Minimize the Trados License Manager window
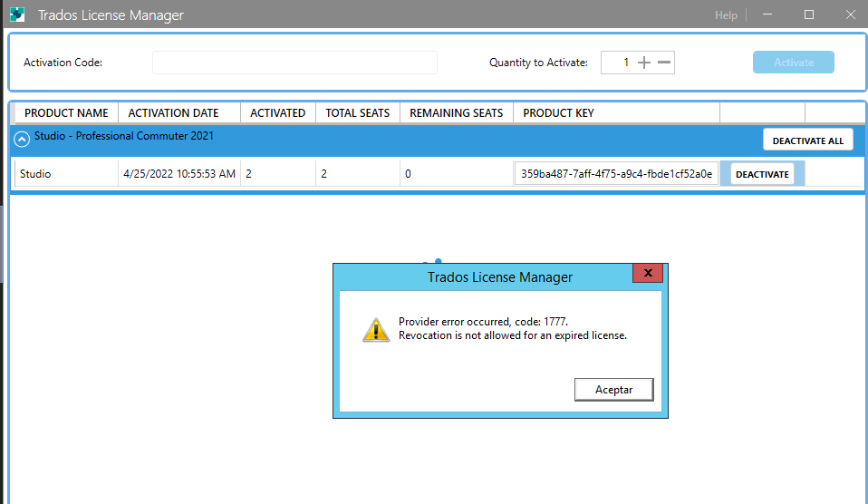 (x=767, y=15)
